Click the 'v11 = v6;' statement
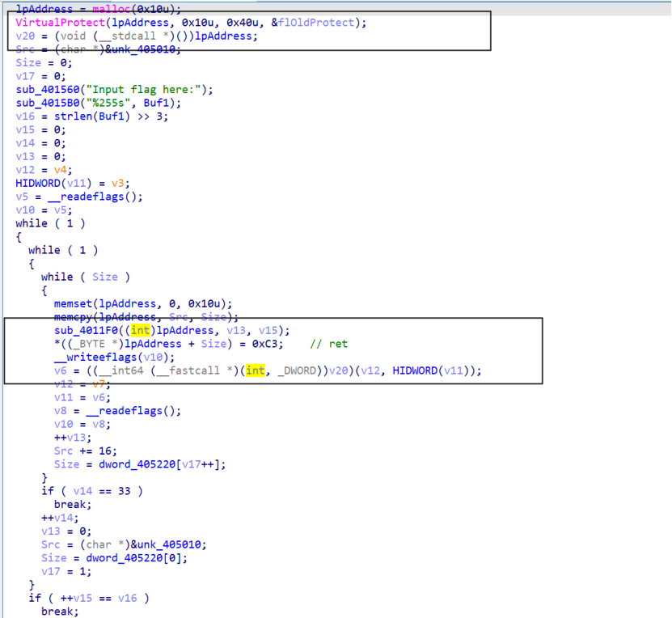The height and width of the screenshot is (618, 672). 82,398
